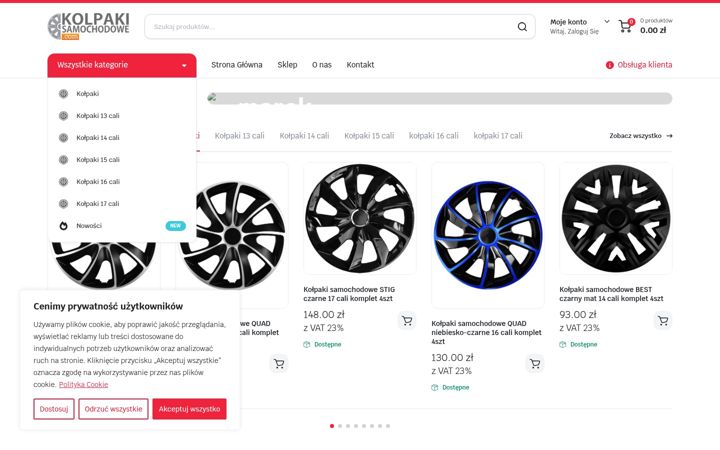Add STIG czarne 17 cali to cart

pyautogui.click(x=407, y=321)
